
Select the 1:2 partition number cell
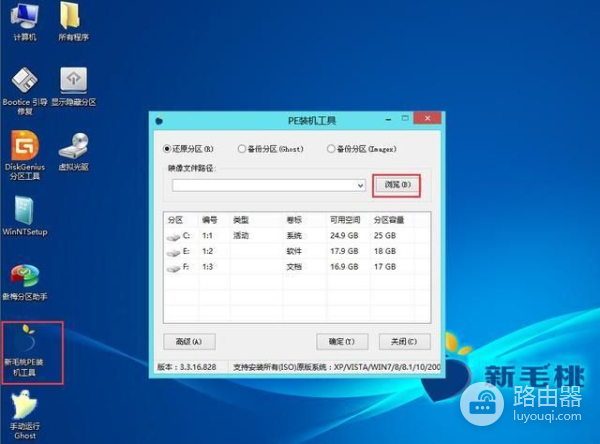point(207,251)
